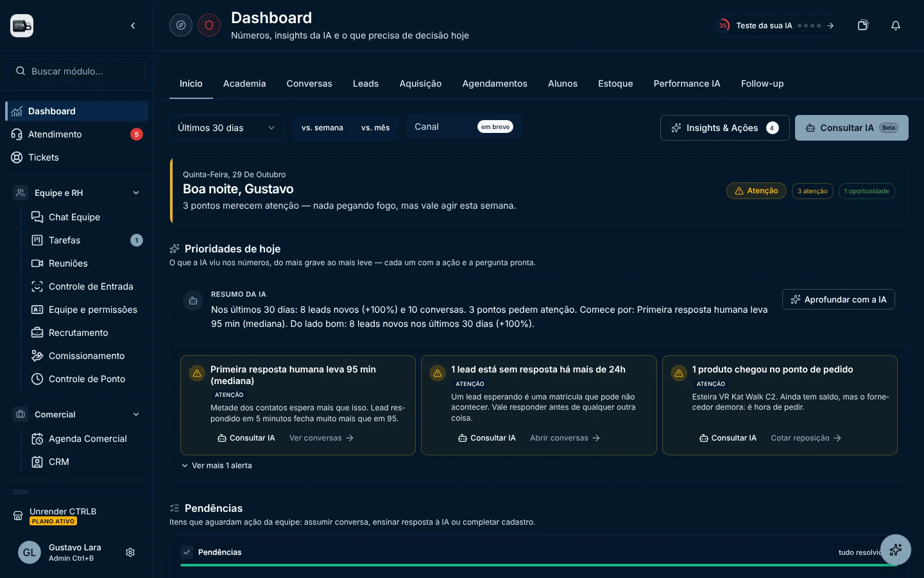
Task: Click Aprofundar com a IA
Action: [839, 299]
